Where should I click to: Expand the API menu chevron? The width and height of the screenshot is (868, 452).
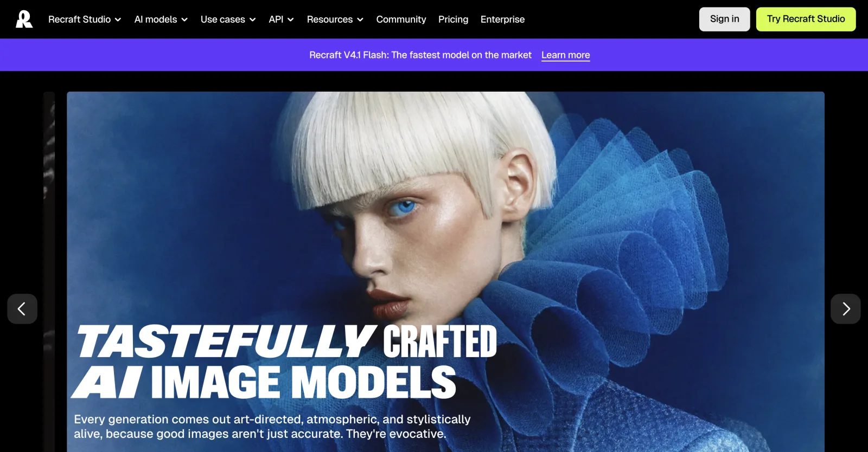291,20
